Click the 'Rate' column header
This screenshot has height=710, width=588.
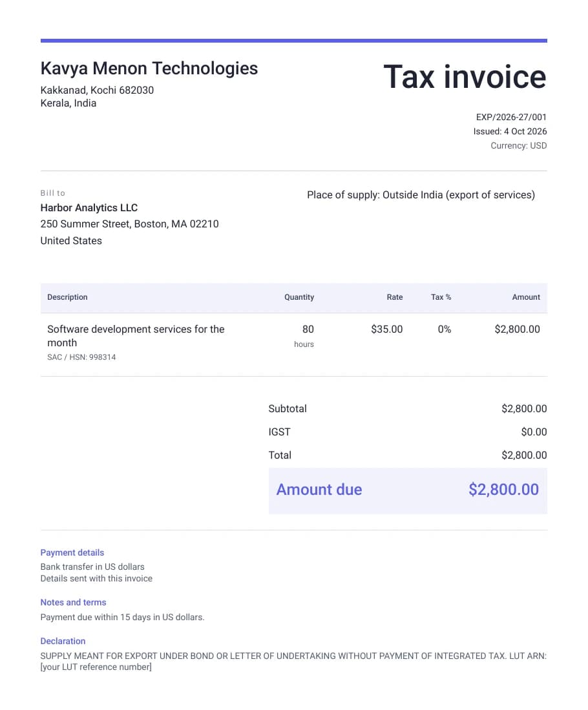pyautogui.click(x=395, y=297)
